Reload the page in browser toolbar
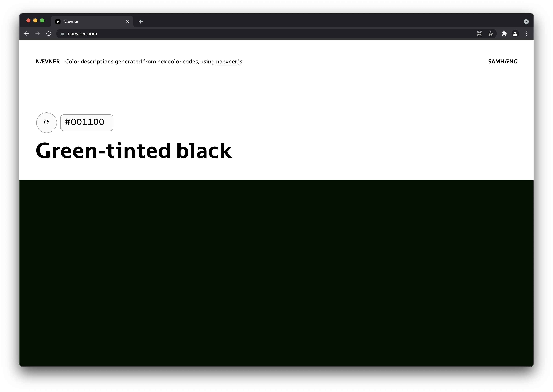The height and width of the screenshot is (392, 553). click(49, 34)
